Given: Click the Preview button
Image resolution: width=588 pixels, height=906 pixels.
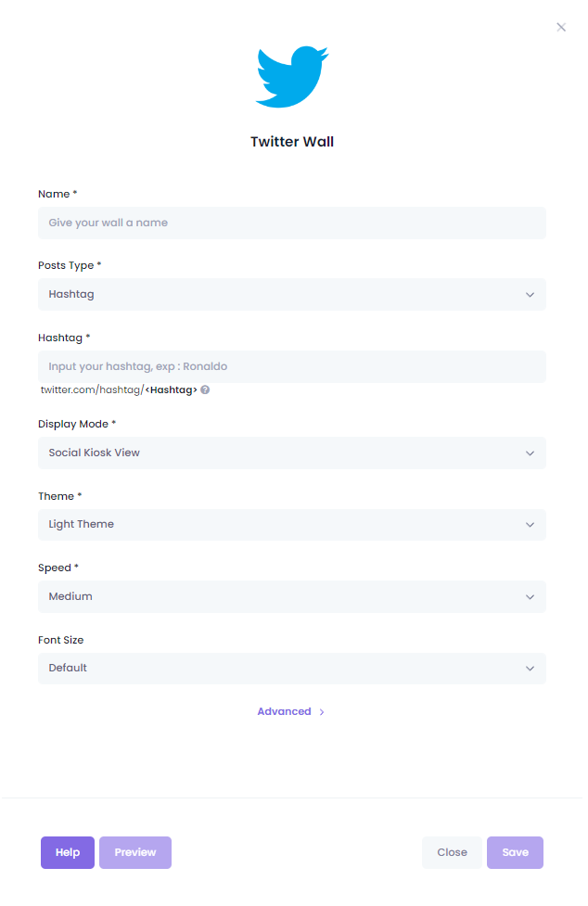Looking at the screenshot, I should tap(135, 853).
